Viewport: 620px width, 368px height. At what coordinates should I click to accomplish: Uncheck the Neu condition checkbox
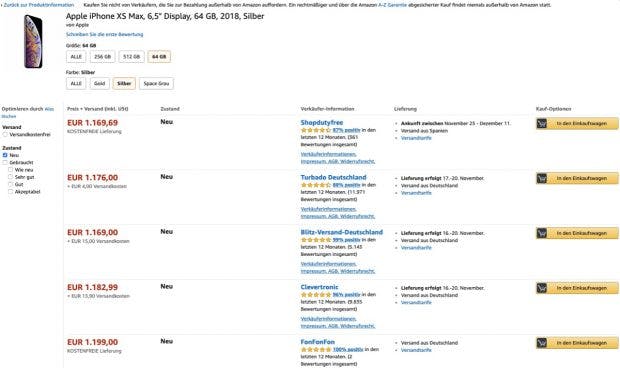pos(5,155)
